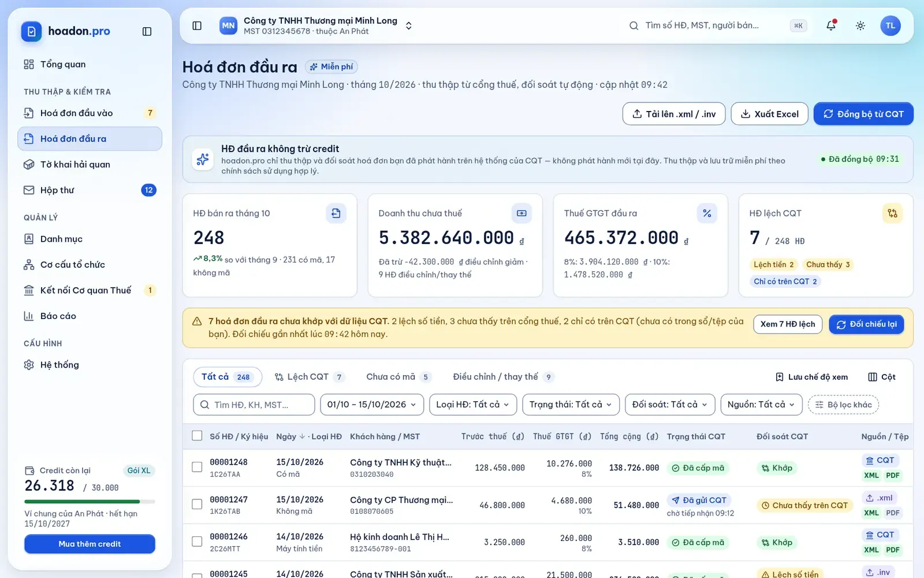Open Bộ lọc khác filter

coord(843,405)
